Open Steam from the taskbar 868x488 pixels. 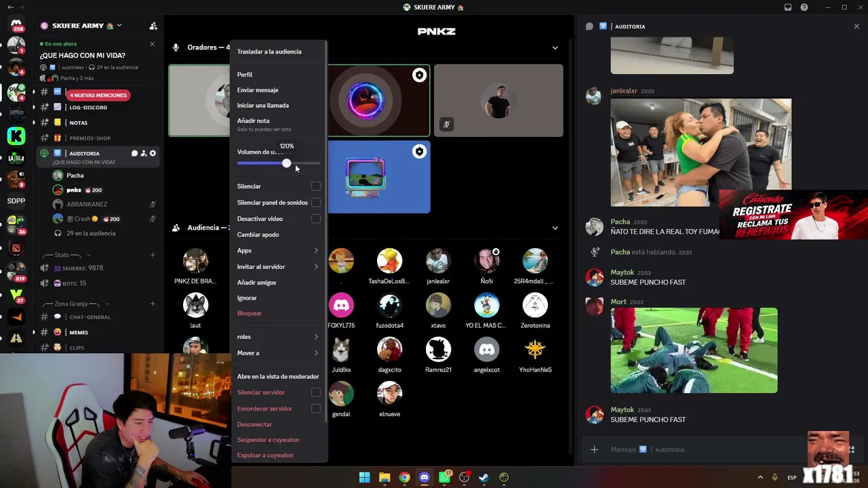pyautogui.click(x=484, y=477)
